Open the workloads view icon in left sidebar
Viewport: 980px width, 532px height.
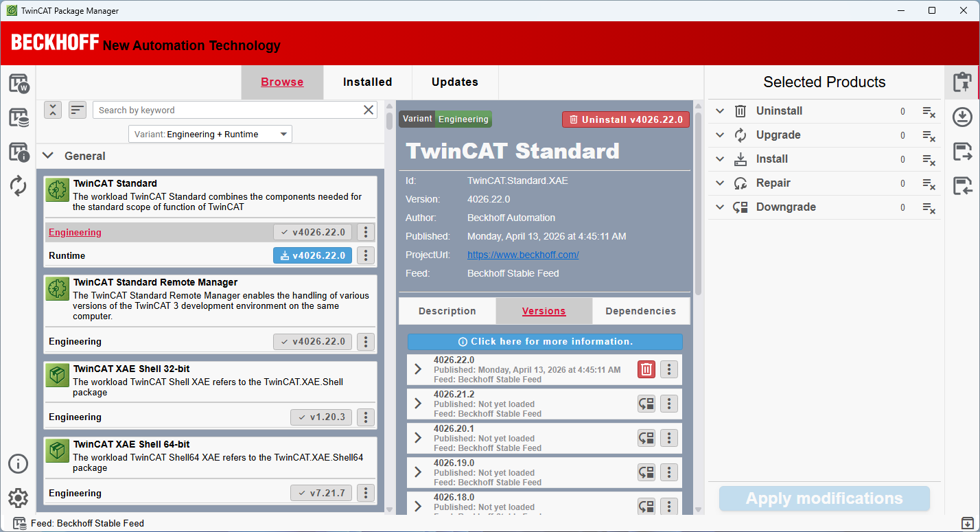(x=19, y=84)
